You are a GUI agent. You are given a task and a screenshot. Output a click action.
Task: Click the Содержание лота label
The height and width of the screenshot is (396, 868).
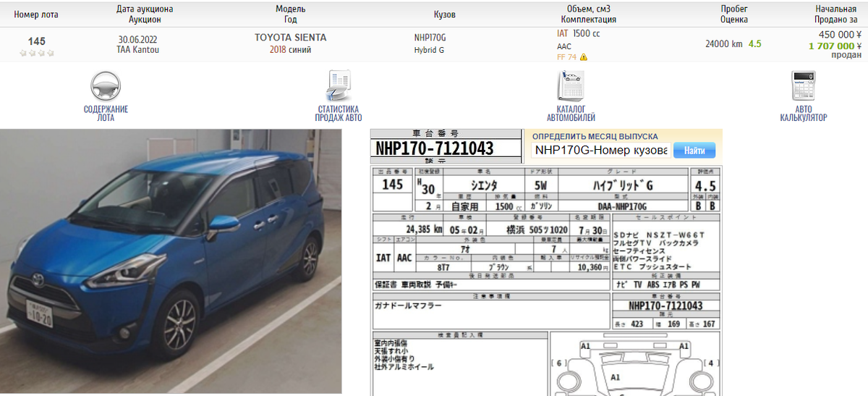(106, 113)
